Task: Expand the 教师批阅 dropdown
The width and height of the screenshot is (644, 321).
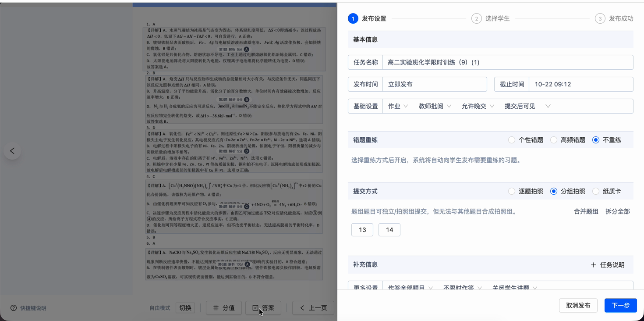Action: (x=435, y=106)
